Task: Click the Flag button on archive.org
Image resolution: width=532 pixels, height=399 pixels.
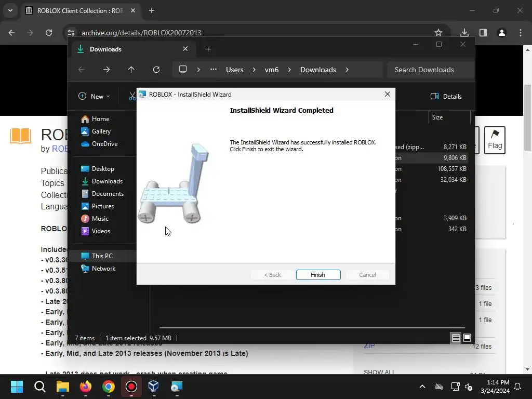Action: (x=495, y=140)
